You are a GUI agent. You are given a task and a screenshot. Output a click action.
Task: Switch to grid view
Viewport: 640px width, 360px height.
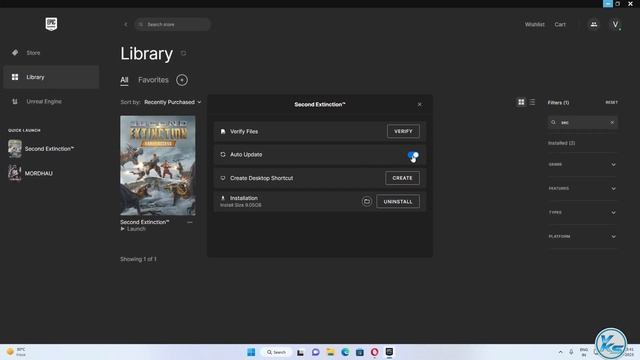(521, 102)
